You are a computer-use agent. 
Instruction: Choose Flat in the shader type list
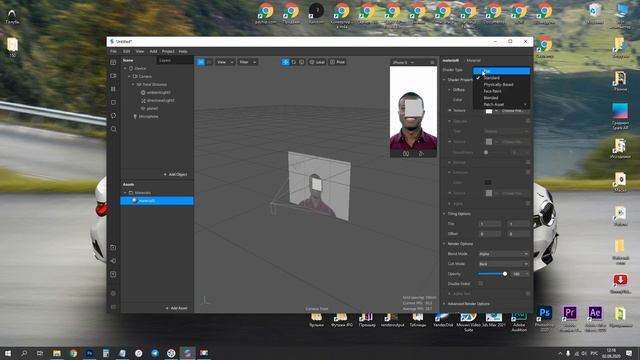click(x=502, y=71)
